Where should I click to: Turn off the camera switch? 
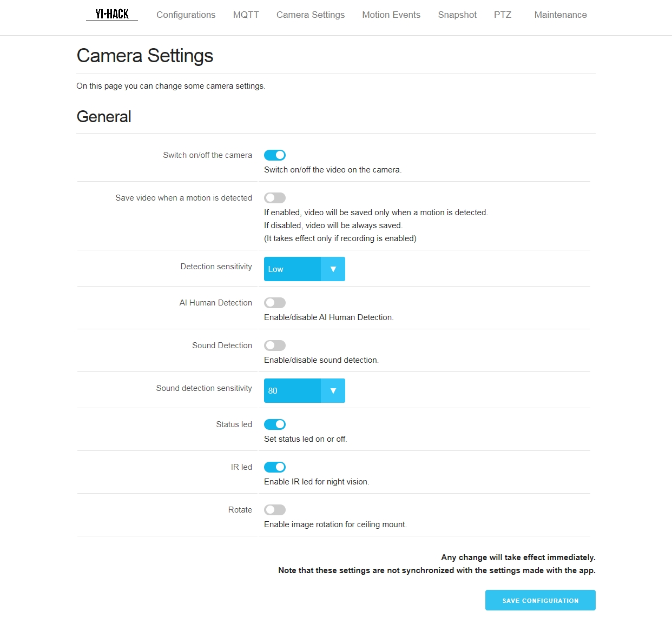tap(275, 155)
